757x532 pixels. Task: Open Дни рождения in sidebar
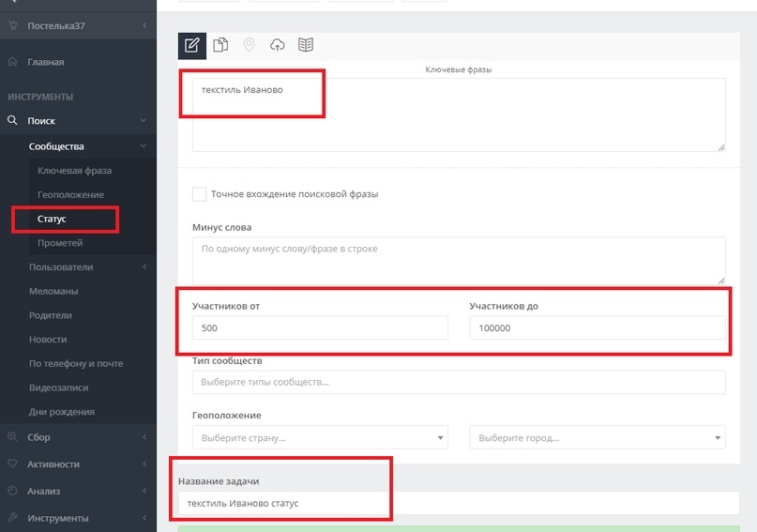61,412
